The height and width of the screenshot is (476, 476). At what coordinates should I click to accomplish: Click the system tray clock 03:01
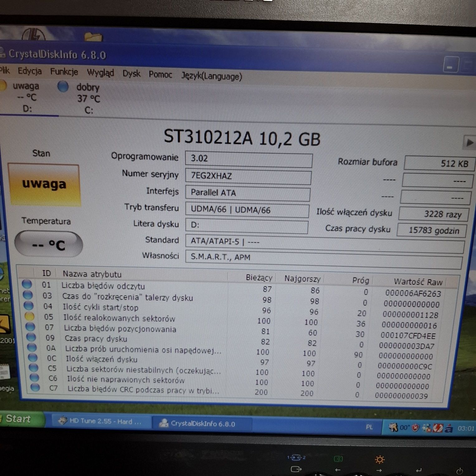pyautogui.click(x=466, y=428)
